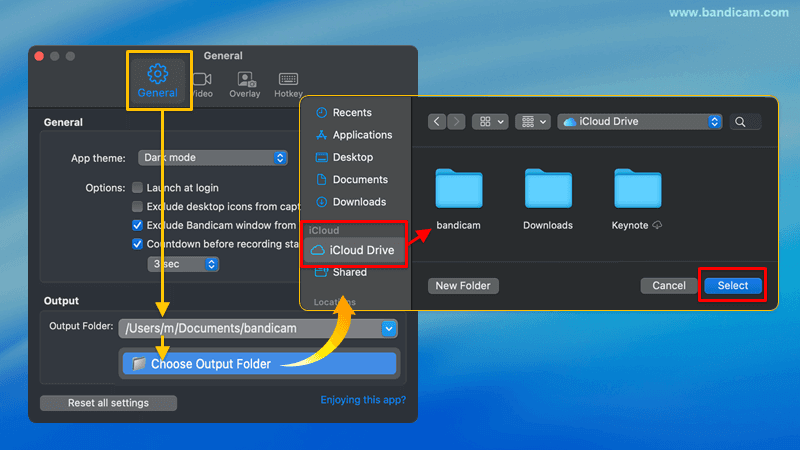
Task: Go forward in the file dialog
Action: point(456,122)
